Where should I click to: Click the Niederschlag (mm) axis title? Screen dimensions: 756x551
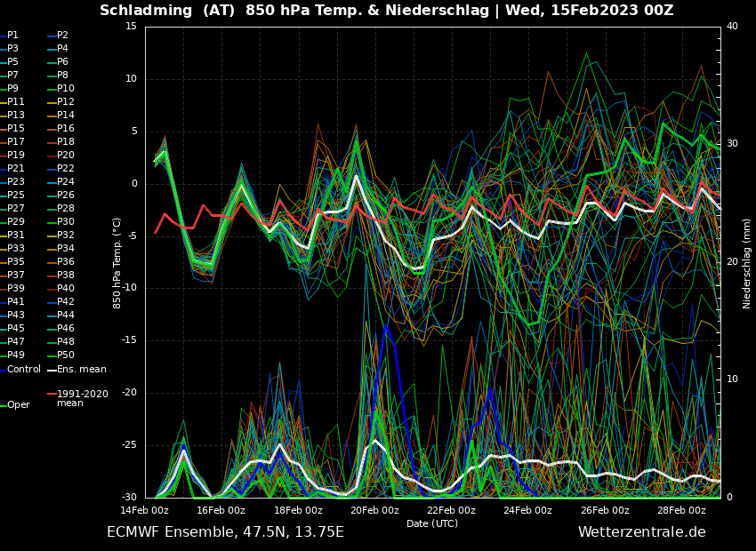[747, 262]
